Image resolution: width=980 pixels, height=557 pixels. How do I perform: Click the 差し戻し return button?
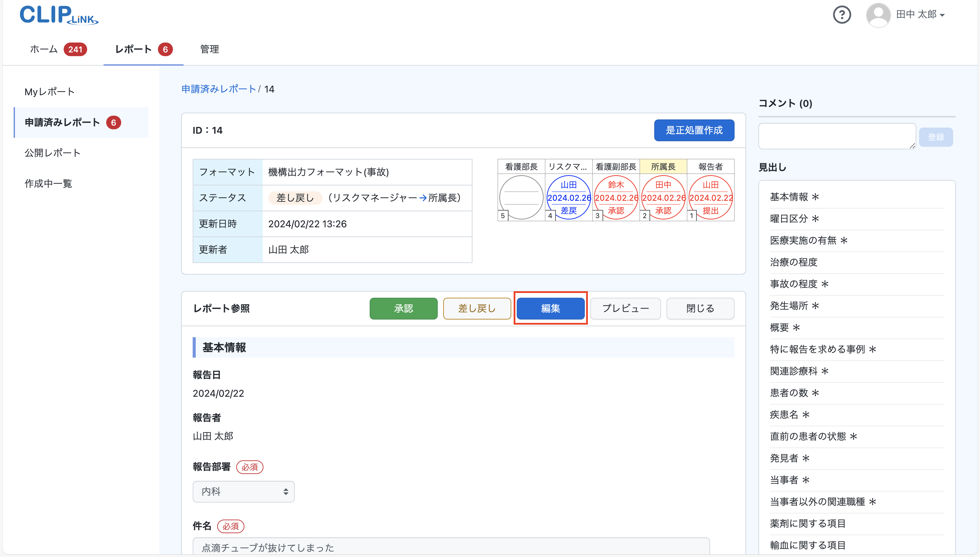point(477,308)
